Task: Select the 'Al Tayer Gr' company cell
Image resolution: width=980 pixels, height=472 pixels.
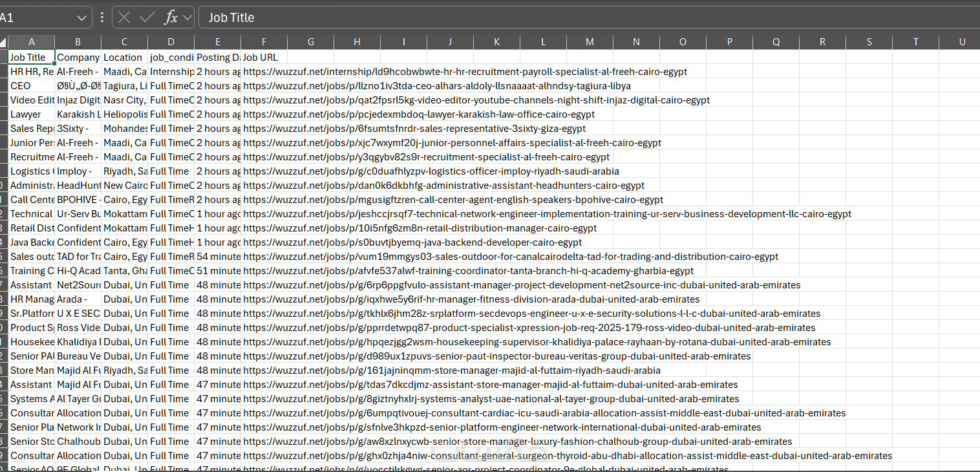Action: 78,398
